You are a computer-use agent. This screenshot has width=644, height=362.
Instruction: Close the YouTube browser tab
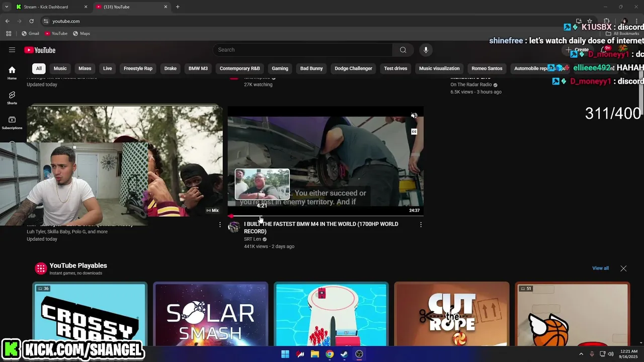coord(166,7)
